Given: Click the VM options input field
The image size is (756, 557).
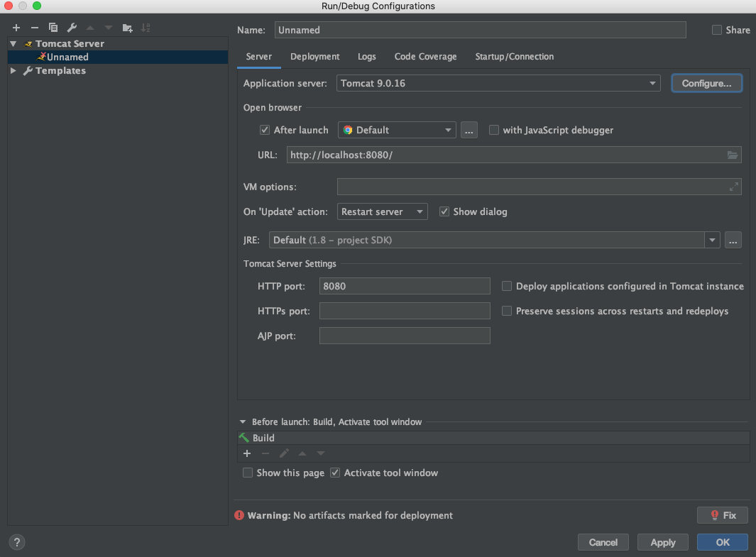Looking at the screenshot, I should click(x=539, y=187).
